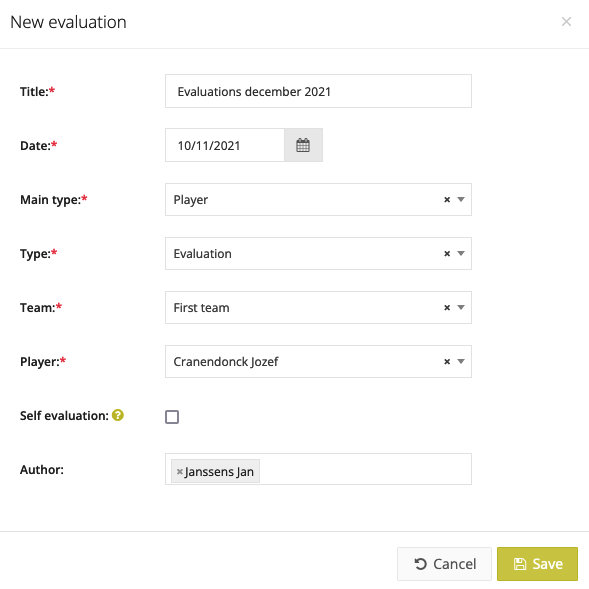Clear the Main type selection Player
Image resolution: width=589 pixels, height=589 pixels.
coord(447,199)
